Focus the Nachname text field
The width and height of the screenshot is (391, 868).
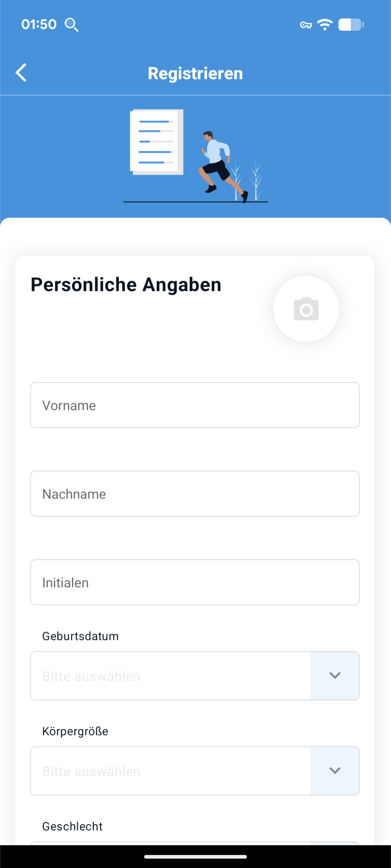[x=195, y=494]
